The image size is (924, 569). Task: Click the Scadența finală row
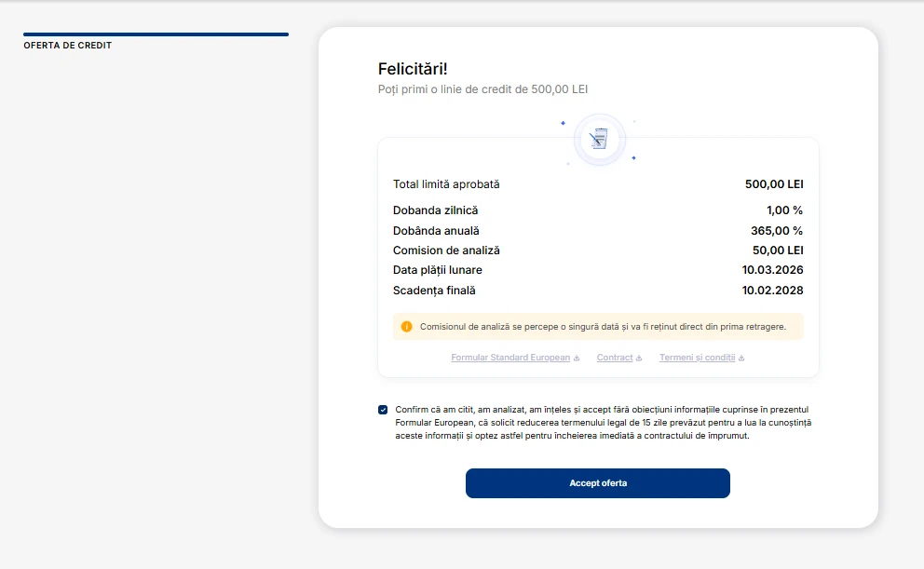pos(434,290)
